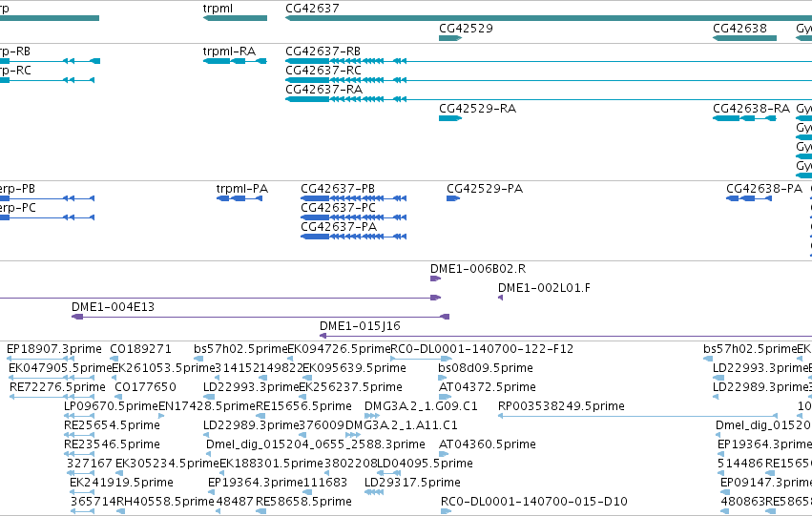Select the 365714 EST label

click(94, 503)
